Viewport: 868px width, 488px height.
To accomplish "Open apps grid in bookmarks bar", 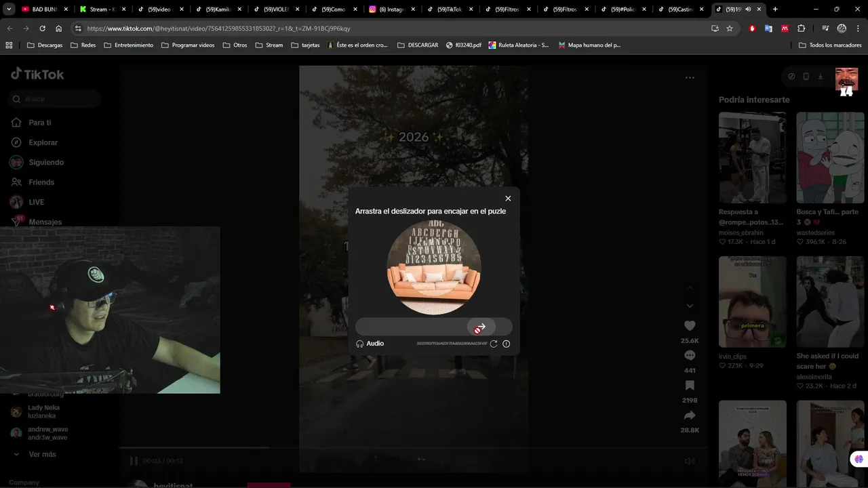I will 9,45.
